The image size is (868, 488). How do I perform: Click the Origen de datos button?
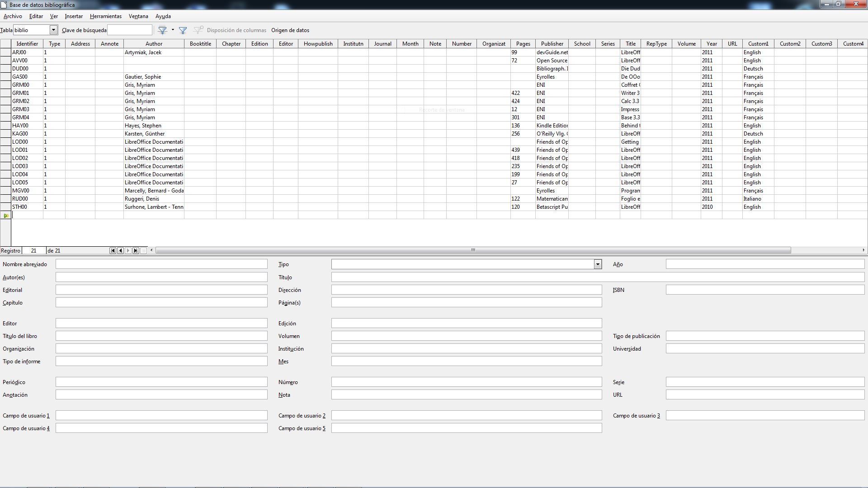pos(290,30)
